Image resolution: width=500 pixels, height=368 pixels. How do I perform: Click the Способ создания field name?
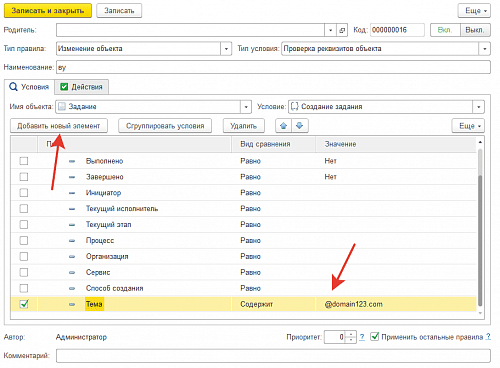(115, 288)
